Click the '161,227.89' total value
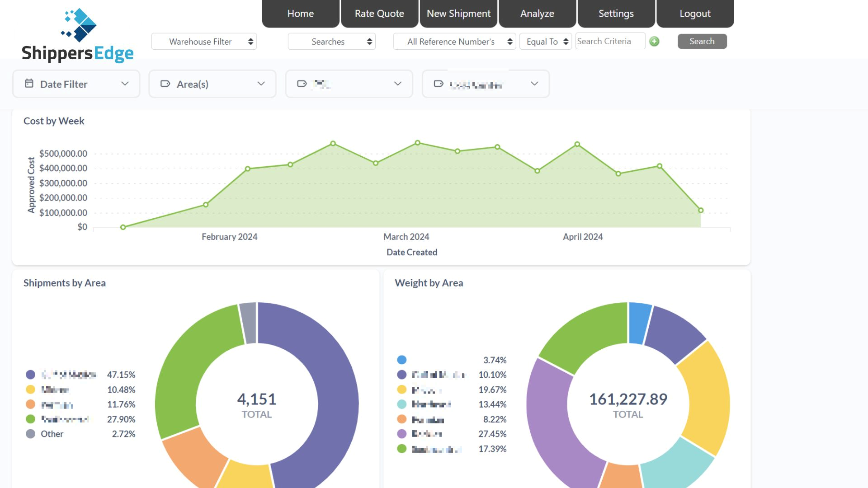Viewport: 868px width, 488px height. coord(628,399)
